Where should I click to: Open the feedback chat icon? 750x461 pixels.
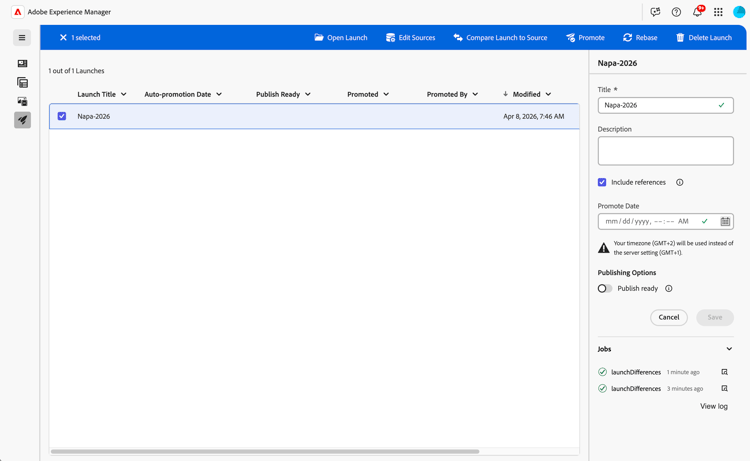[655, 12]
